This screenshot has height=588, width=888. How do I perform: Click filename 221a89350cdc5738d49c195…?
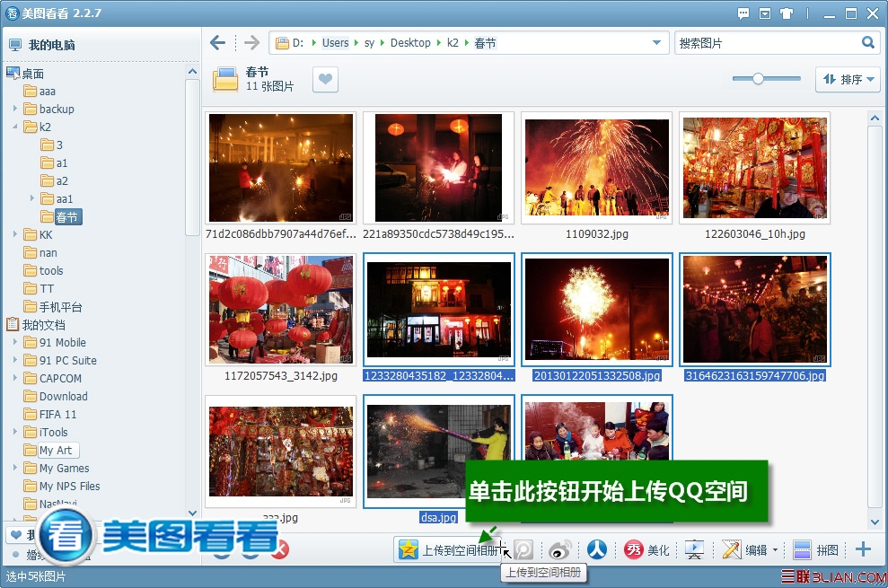pos(438,234)
